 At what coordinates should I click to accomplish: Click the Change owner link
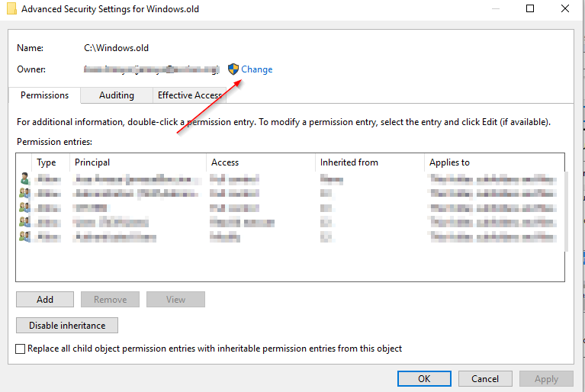[x=257, y=69]
